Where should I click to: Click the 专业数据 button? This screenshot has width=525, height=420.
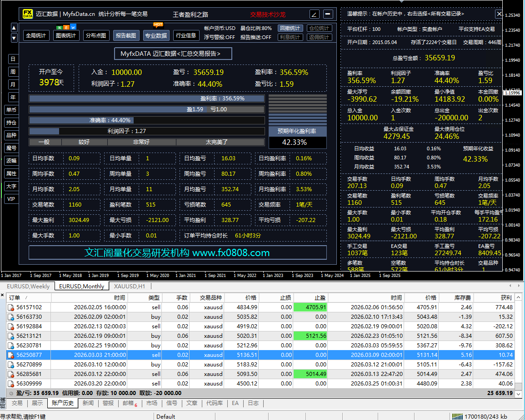tap(156, 35)
